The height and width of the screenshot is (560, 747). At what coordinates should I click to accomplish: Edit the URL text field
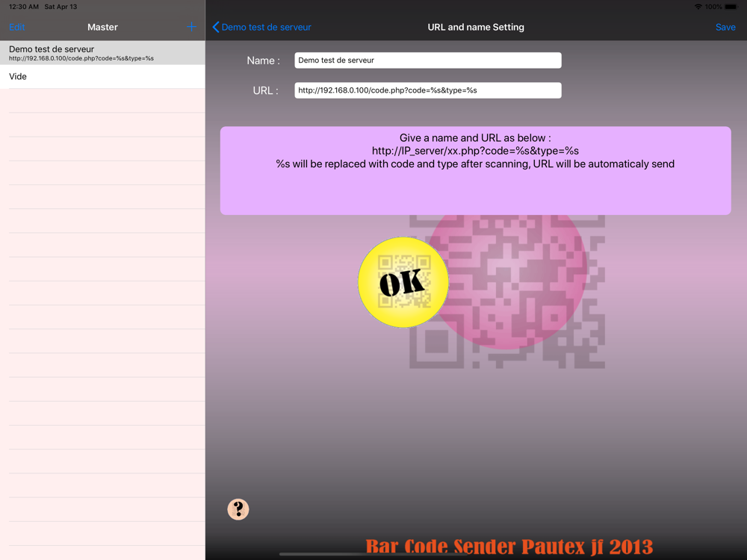pos(428,90)
